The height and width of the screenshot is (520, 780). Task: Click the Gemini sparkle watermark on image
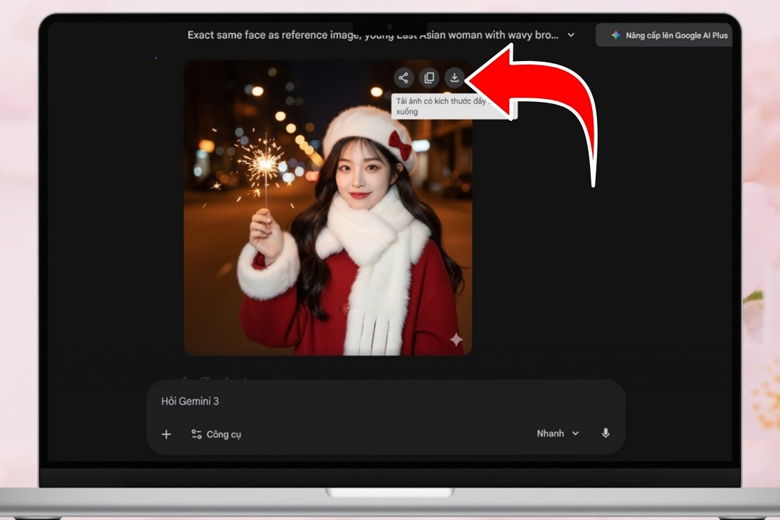456,340
